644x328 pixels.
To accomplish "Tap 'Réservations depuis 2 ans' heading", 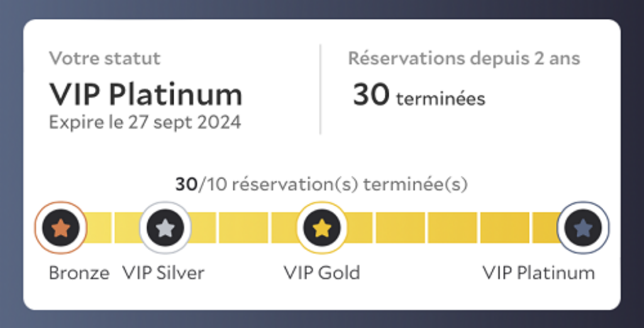I will coord(464,59).
